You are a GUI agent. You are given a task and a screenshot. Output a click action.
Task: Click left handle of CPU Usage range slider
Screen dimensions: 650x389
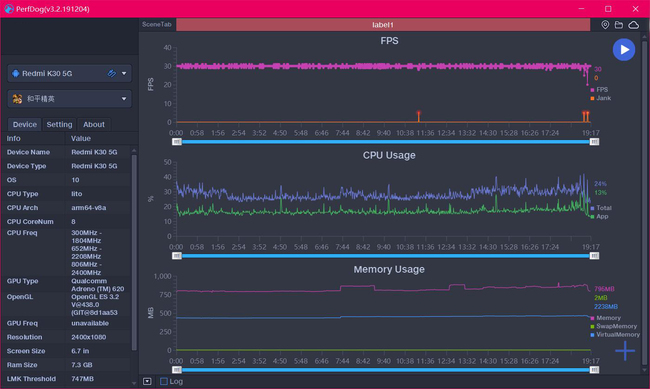click(177, 256)
